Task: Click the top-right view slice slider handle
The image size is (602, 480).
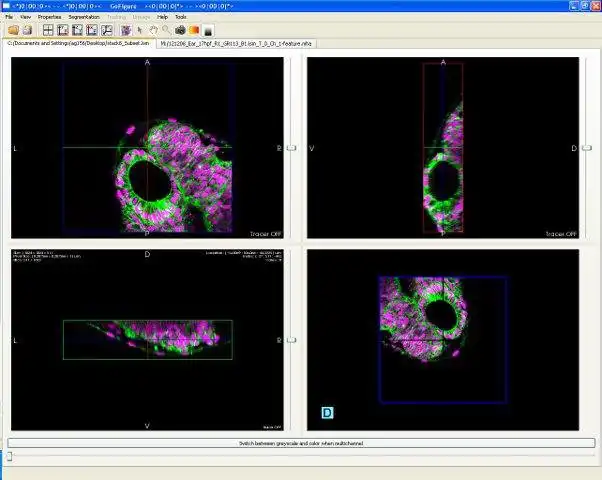Action: (x=587, y=148)
